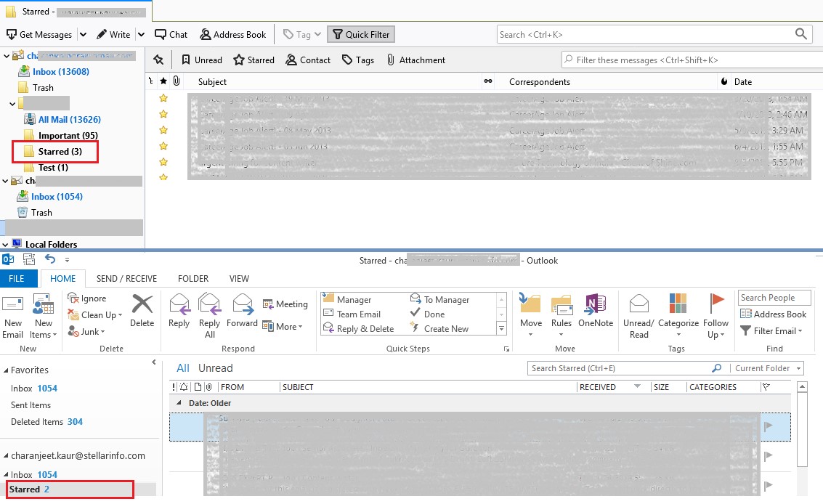The height and width of the screenshot is (504, 823).
Task: Collapse the Date: Older group
Action: coord(179,403)
